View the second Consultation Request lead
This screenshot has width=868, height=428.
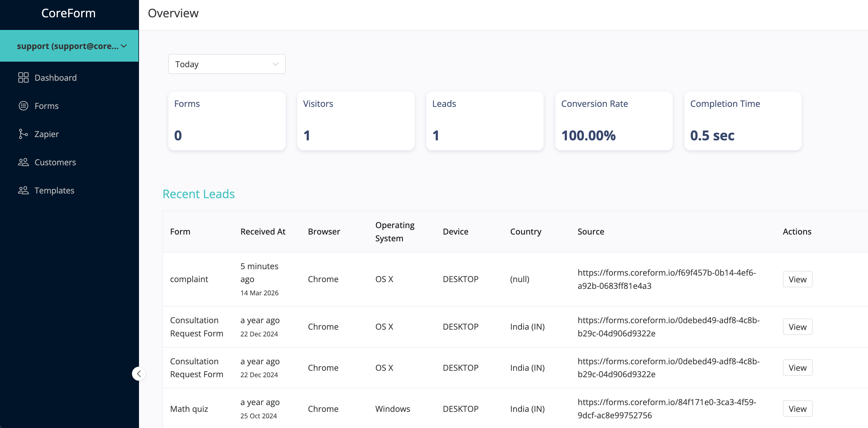point(797,368)
